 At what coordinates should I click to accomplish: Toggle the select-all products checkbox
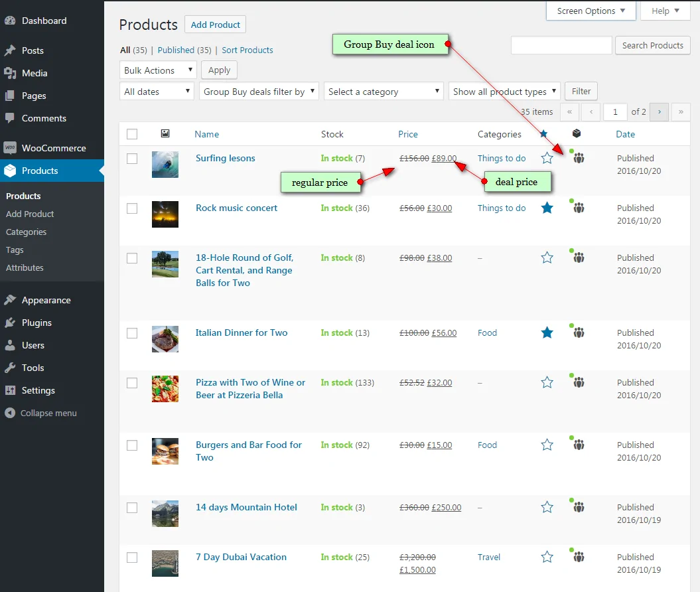[131, 134]
